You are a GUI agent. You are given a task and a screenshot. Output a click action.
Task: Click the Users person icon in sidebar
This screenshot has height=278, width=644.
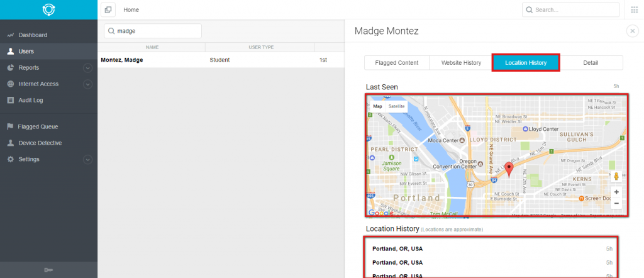pos(11,52)
